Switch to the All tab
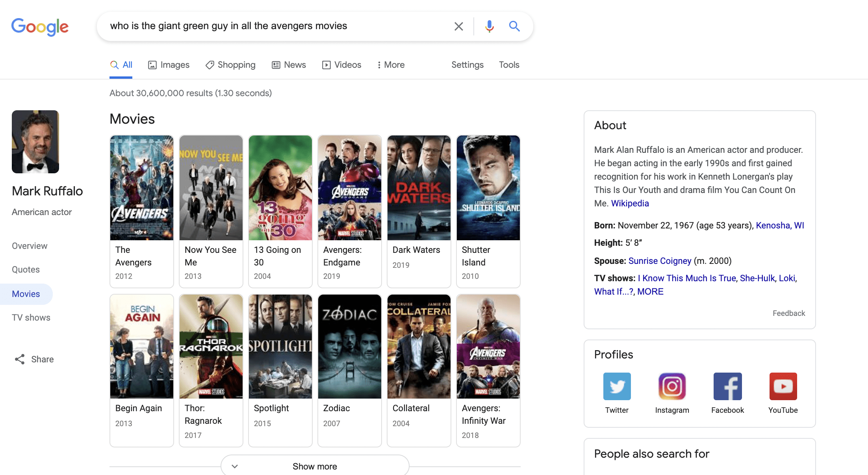The width and height of the screenshot is (868, 475). pos(121,65)
